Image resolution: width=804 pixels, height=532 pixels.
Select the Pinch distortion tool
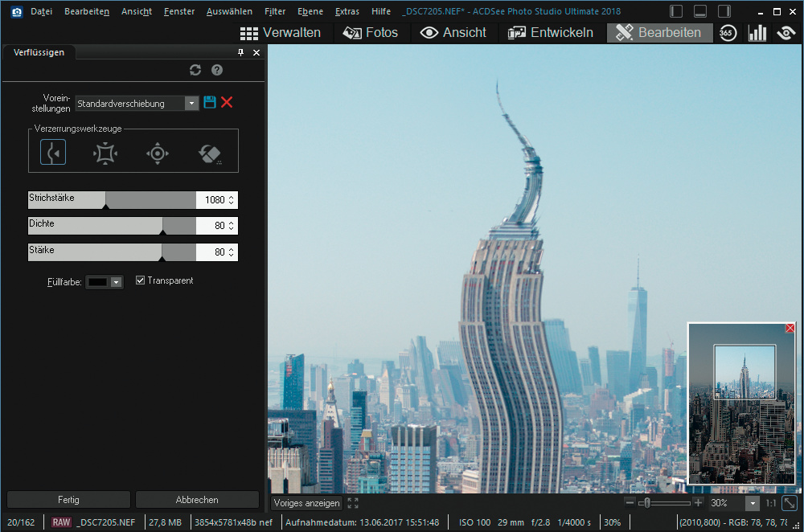pos(105,153)
